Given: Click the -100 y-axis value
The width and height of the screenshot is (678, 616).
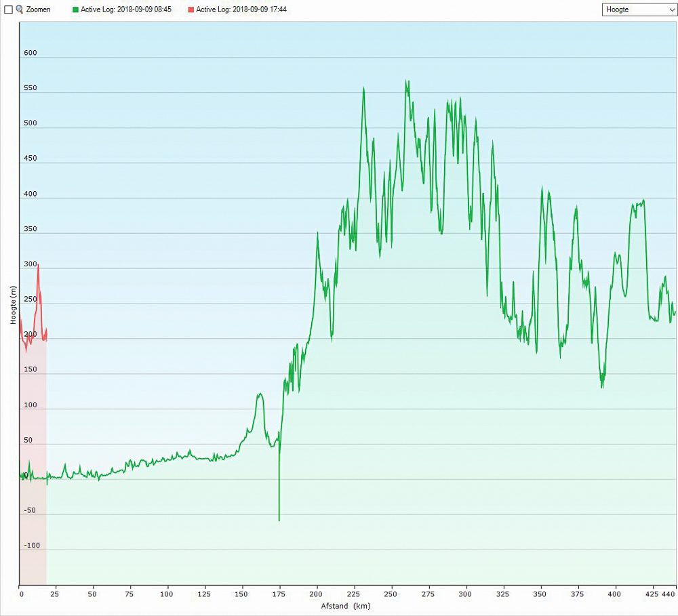Looking at the screenshot, I should tap(32, 545).
